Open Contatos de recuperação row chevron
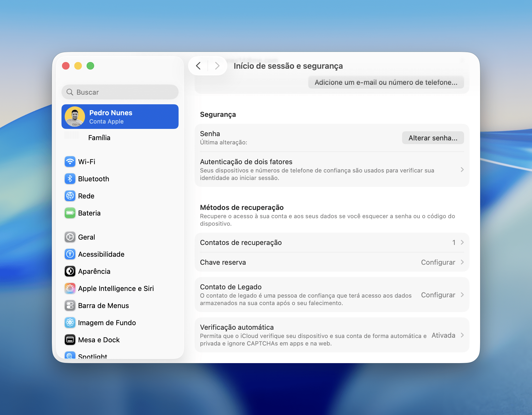This screenshot has height=415, width=532. click(x=462, y=242)
